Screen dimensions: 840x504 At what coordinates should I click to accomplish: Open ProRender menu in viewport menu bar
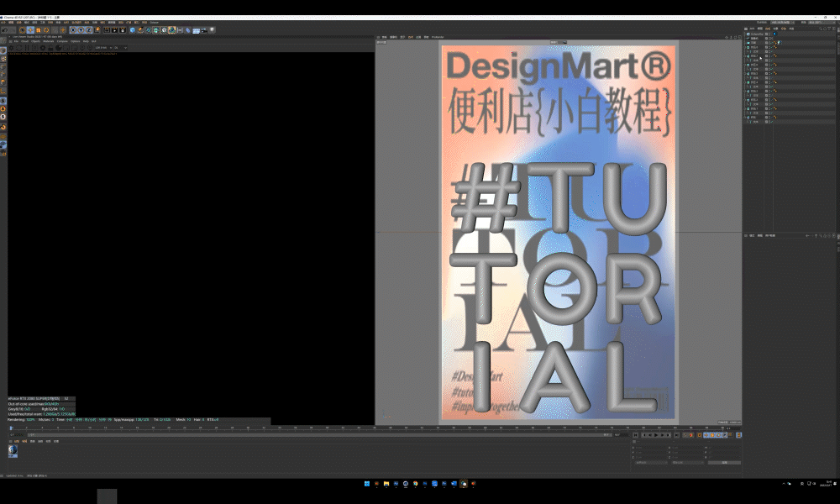click(x=438, y=37)
